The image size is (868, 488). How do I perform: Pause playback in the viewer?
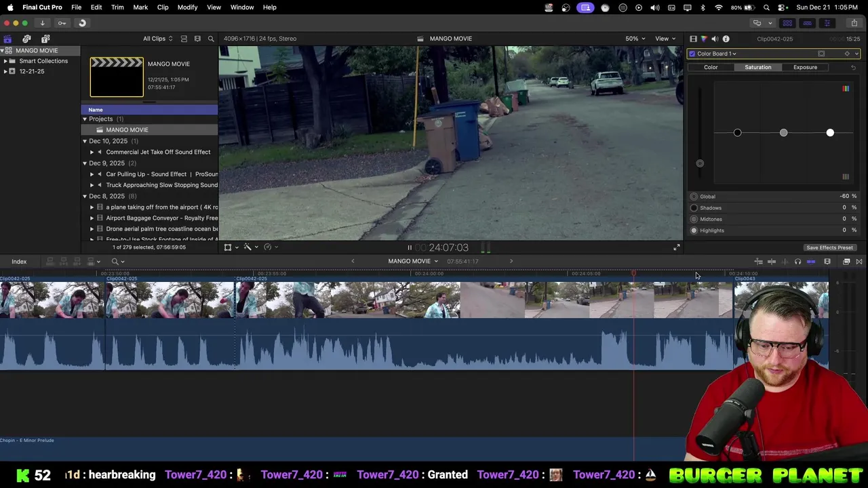click(409, 248)
